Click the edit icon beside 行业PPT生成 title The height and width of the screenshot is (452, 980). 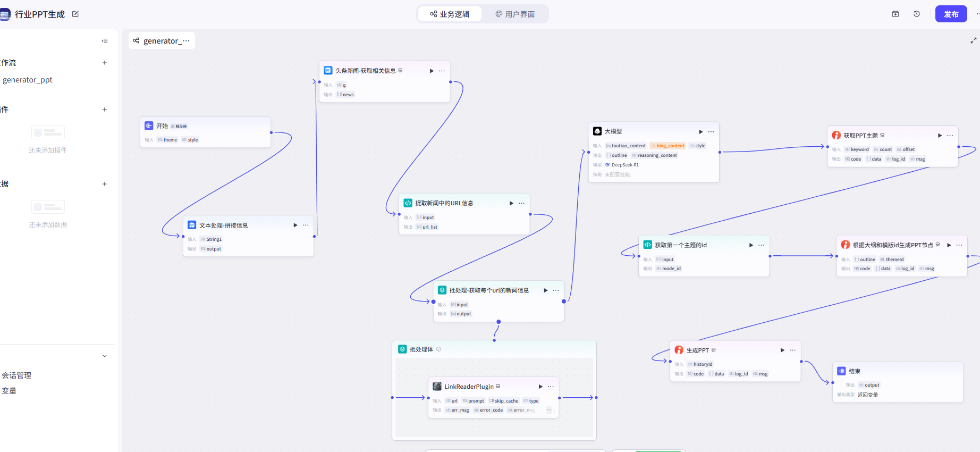tap(75, 14)
